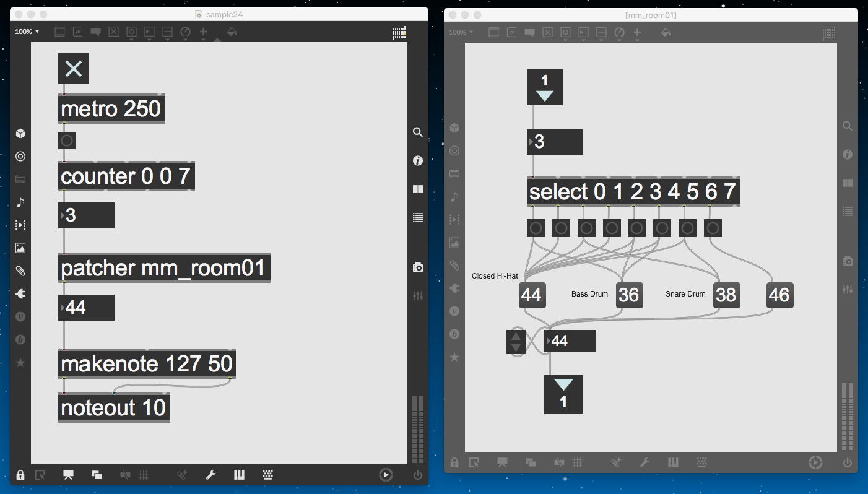
Task: Select the number box 3 above select object
Action: 555,142
